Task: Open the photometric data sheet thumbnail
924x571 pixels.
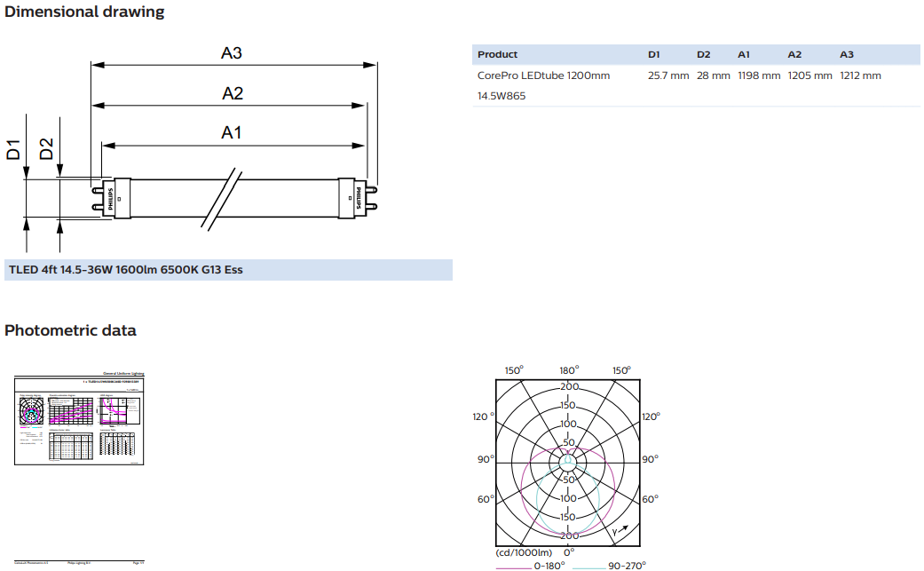Action: 79,419
